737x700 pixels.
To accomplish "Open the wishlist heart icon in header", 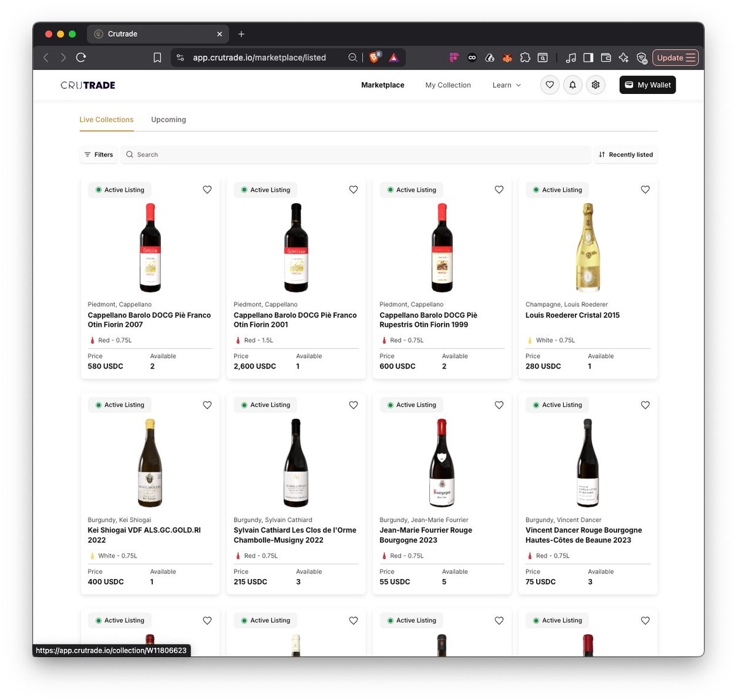I will pyautogui.click(x=550, y=85).
